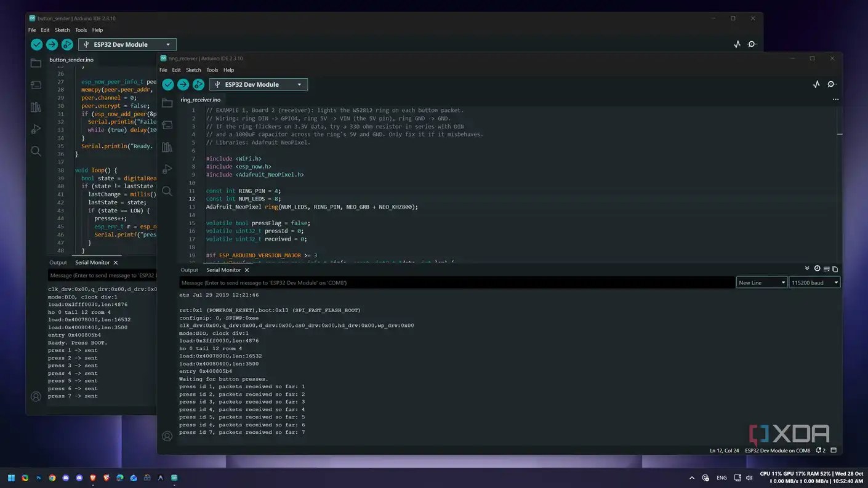Clear output in ring_receiver Serial Monitor

click(826, 269)
